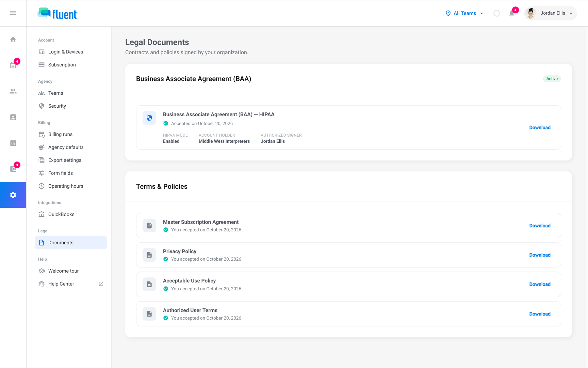Screen dimensions: 588x368
Task: Open Agency defaults
Action: click(x=71, y=147)
